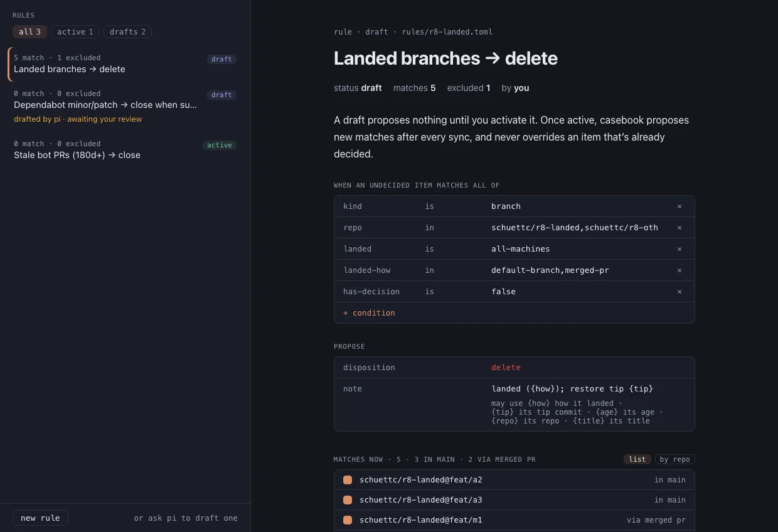Remove the kind is branch condition

coord(679,206)
